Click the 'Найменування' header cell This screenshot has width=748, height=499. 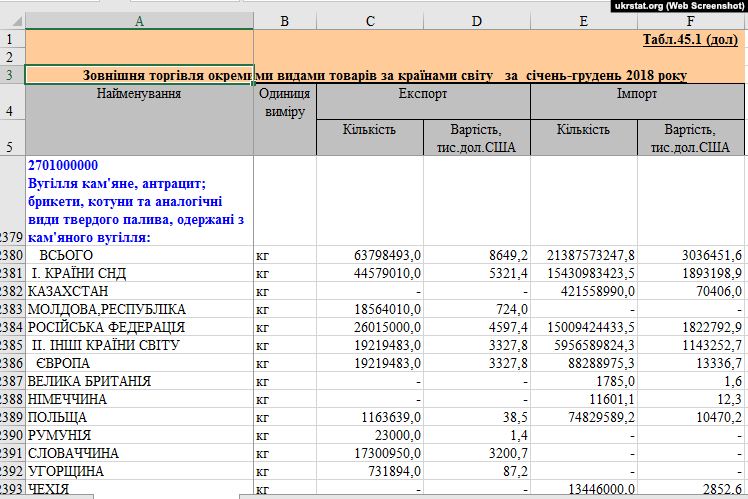(139, 120)
